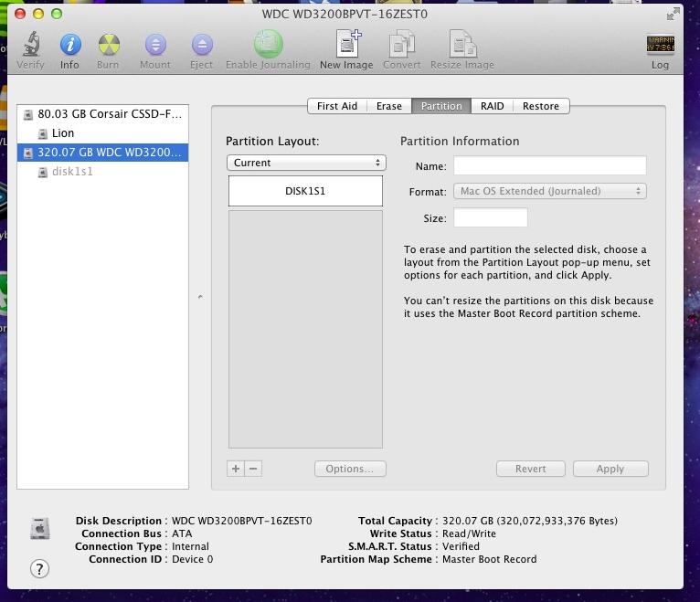Select disk1s1 partition in sidebar
The image size is (700, 602).
coord(102,172)
